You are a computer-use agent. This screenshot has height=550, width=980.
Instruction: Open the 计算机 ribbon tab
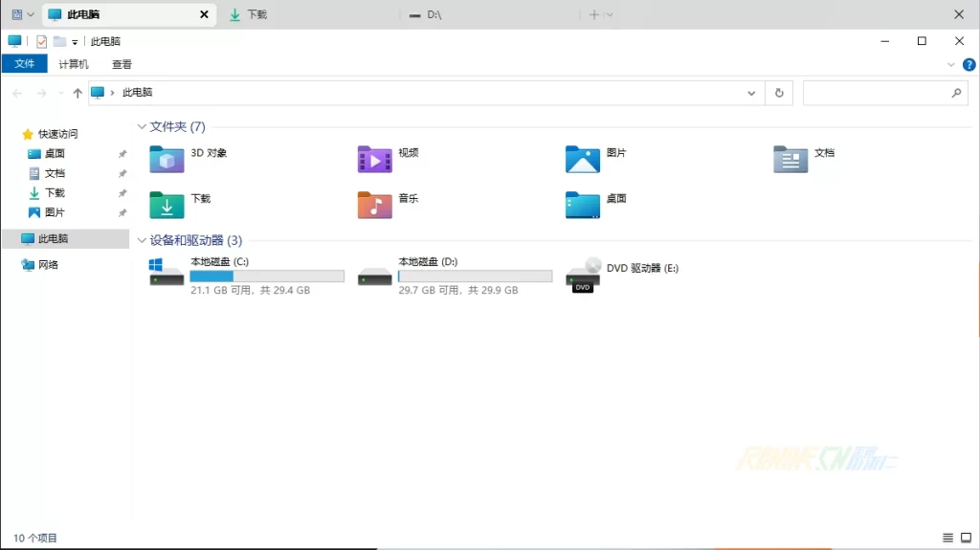(x=74, y=64)
